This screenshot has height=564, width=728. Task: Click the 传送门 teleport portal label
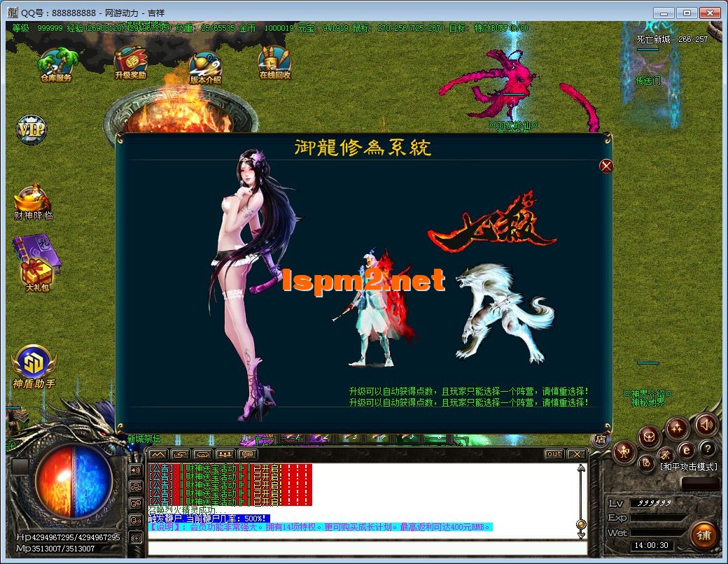coord(647,80)
